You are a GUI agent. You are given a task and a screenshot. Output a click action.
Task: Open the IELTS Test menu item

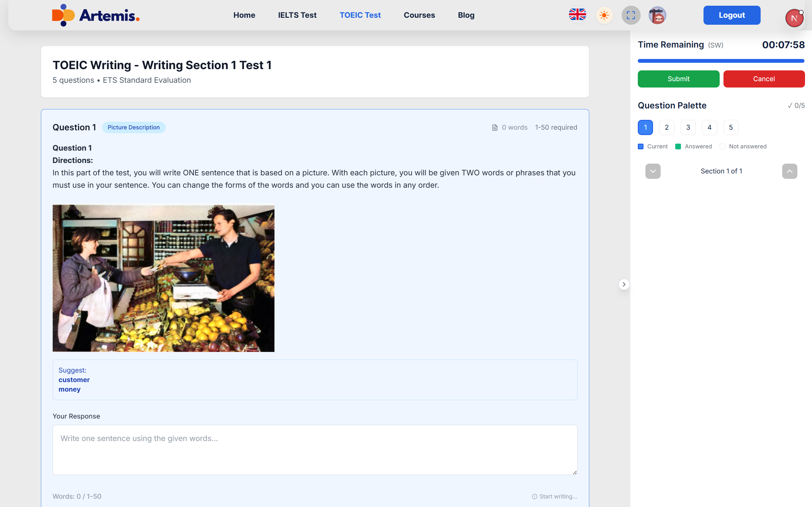pos(297,15)
